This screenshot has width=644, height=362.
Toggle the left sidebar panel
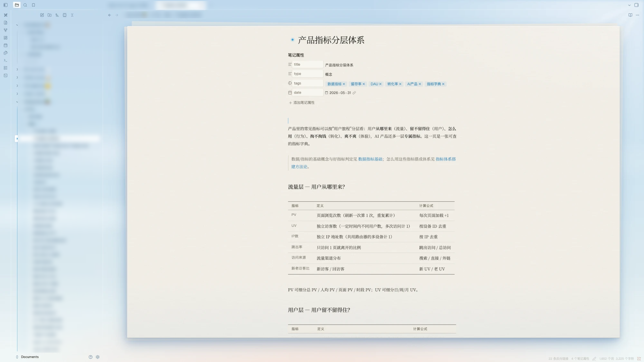[5, 5]
